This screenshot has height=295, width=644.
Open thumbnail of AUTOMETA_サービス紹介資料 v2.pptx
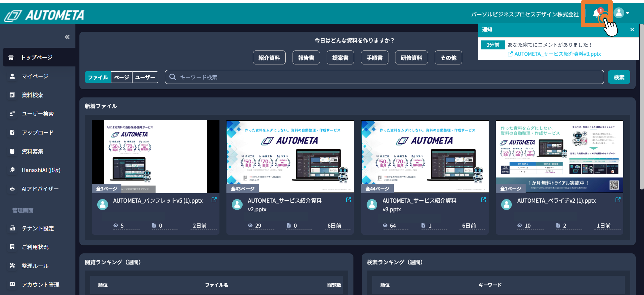290,157
